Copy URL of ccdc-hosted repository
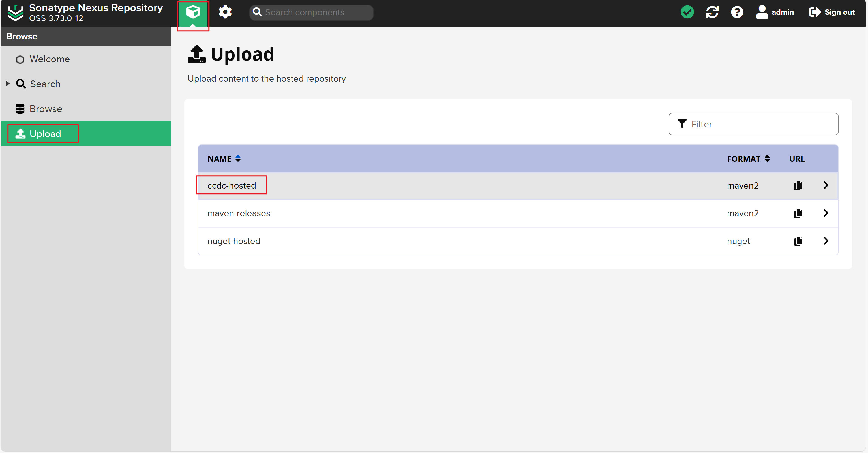Image resolution: width=868 pixels, height=453 pixels. 798,185
